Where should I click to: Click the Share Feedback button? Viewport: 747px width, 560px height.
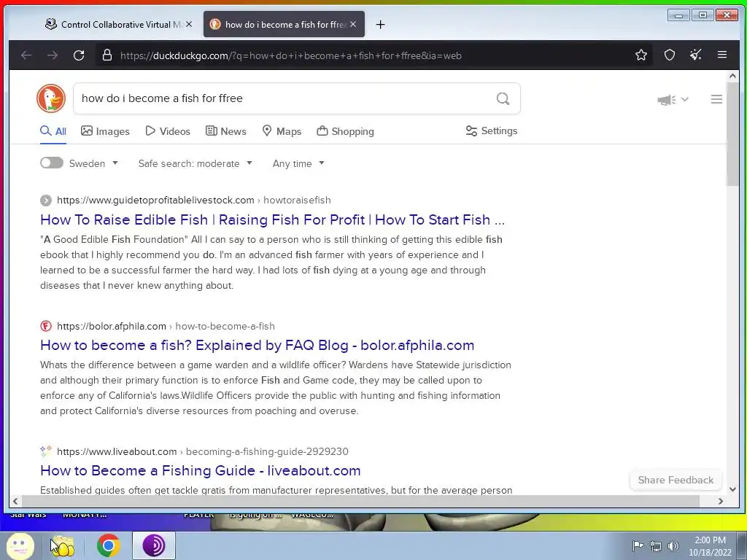(676, 480)
